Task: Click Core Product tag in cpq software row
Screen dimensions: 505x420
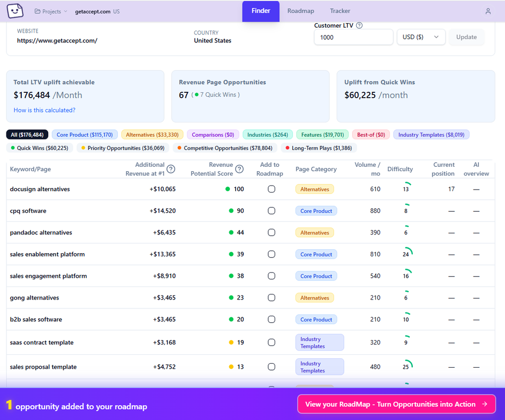Action: [316, 211]
